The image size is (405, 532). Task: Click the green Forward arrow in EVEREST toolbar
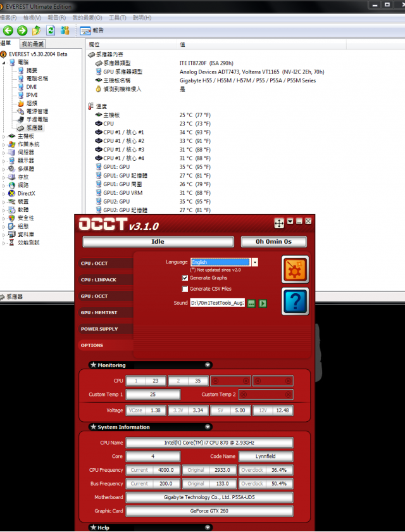pyautogui.click(x=22, y=30)
